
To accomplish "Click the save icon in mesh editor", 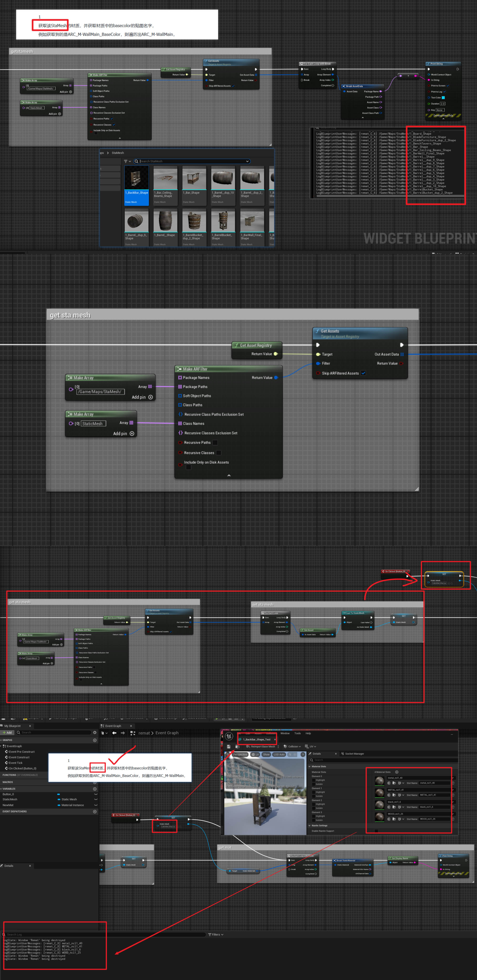I will click(x=228, y=746).
